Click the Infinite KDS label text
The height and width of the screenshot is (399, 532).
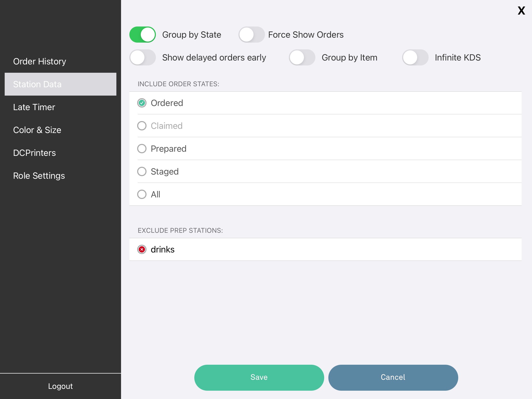click(x=458, y=57)
